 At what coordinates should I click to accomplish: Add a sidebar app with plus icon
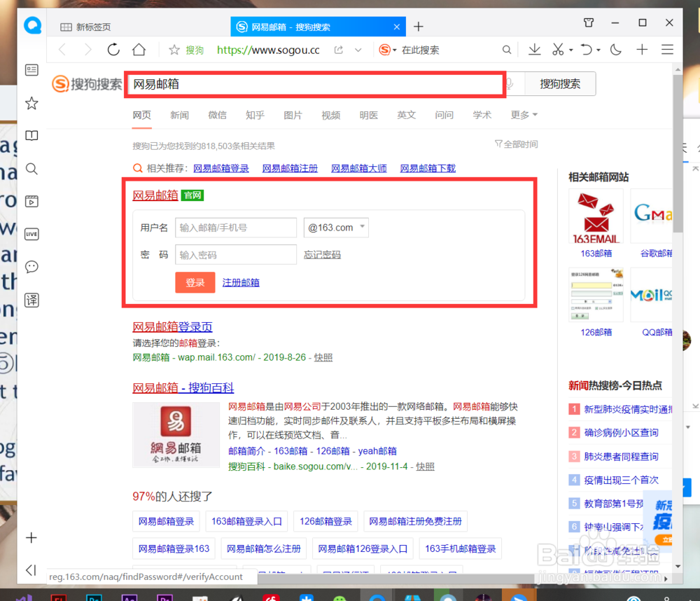point(31,537)
